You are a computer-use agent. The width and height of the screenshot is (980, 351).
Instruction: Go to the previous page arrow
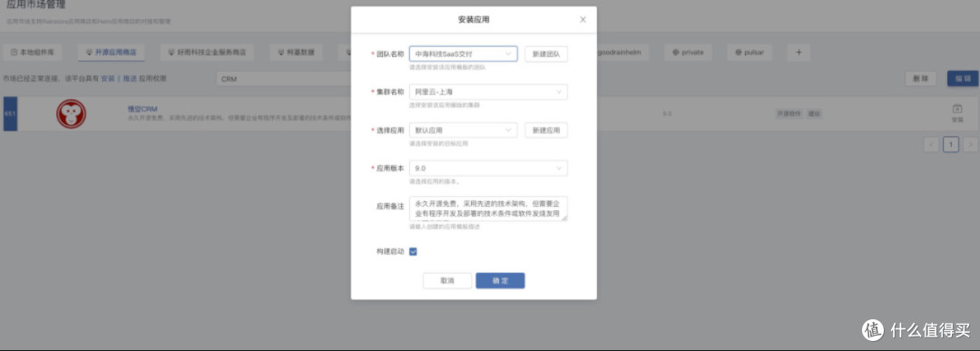pyautogui.click(x=931, y=145)
